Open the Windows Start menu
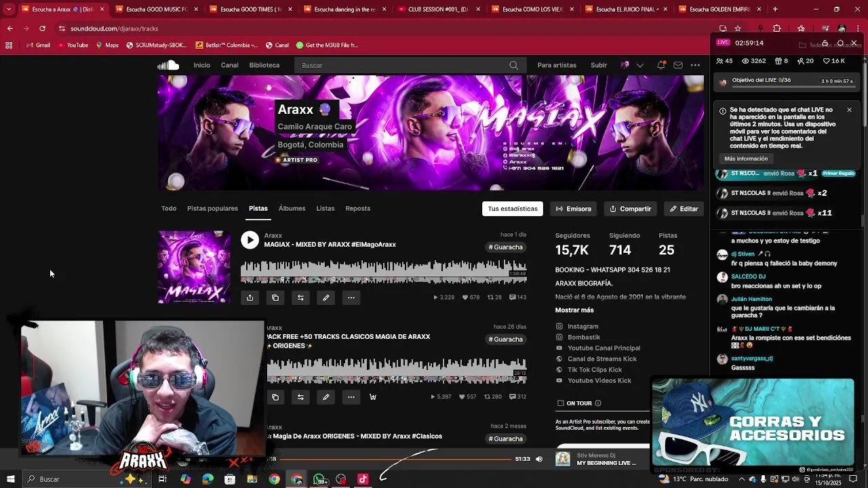Image resolution: width=868 pixels, height=488 pixels. pos(10,479)
